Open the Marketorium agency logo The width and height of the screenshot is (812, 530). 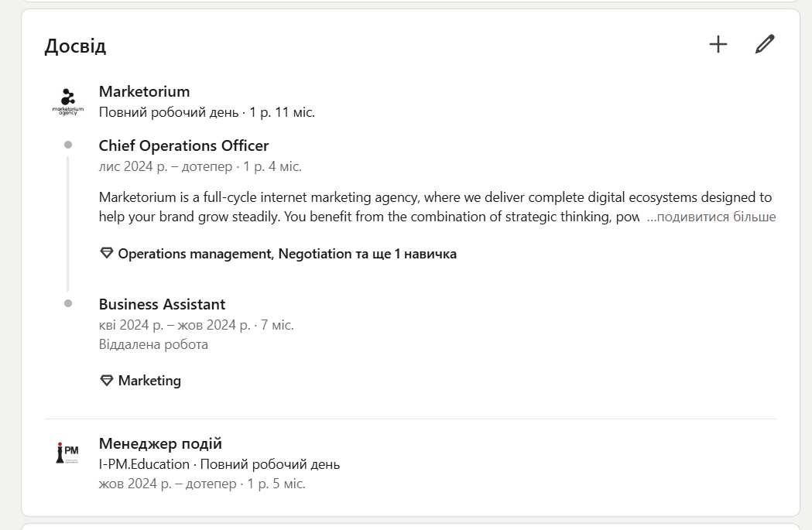[68, 101]
